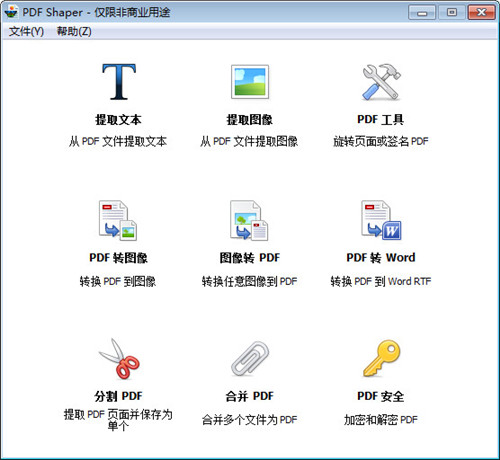Image resolution: width=500 pixels, height=460 pixels.
Task: Select the red scissors split PDF icon
Action: pos(119,359)
